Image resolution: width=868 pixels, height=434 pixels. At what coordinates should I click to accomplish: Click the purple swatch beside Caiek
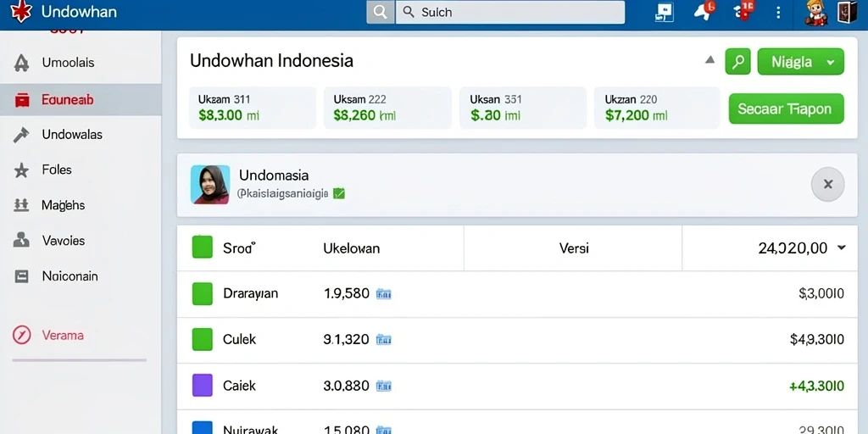(x=202, y=386)
